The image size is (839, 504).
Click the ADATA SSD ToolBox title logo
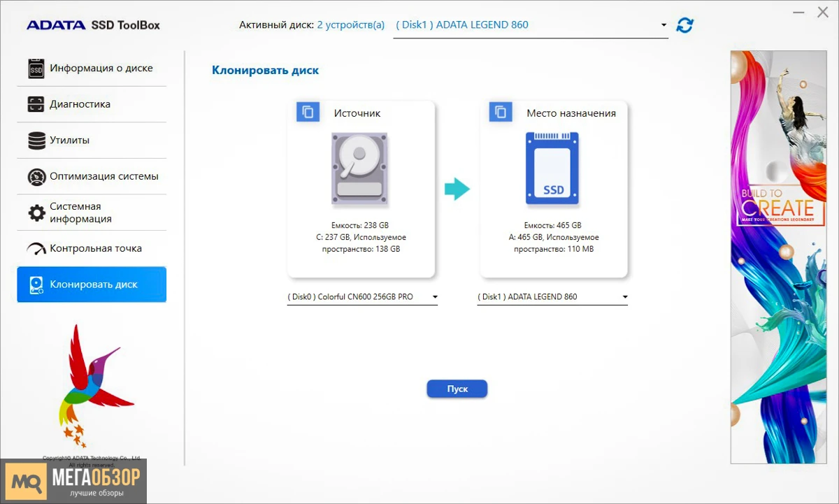tap(93, 25)
